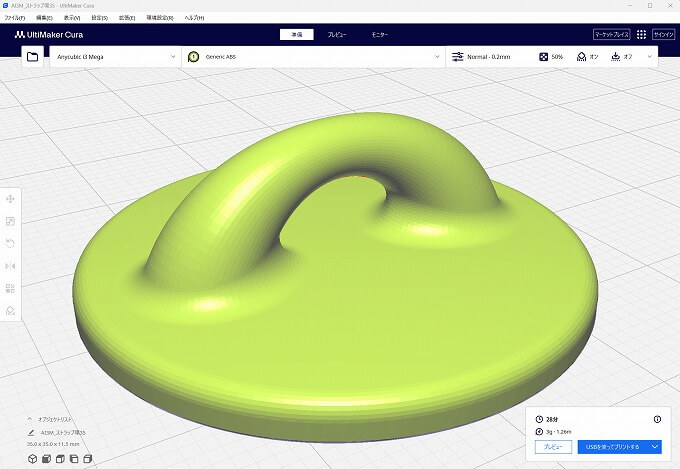
Task: Open file with the folder icon
Action: pos(33,57)
